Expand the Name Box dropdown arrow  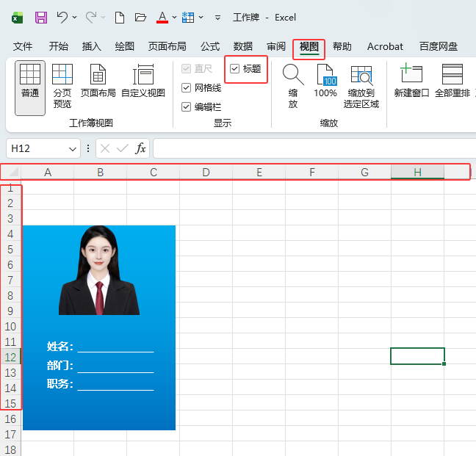point(73,148)
